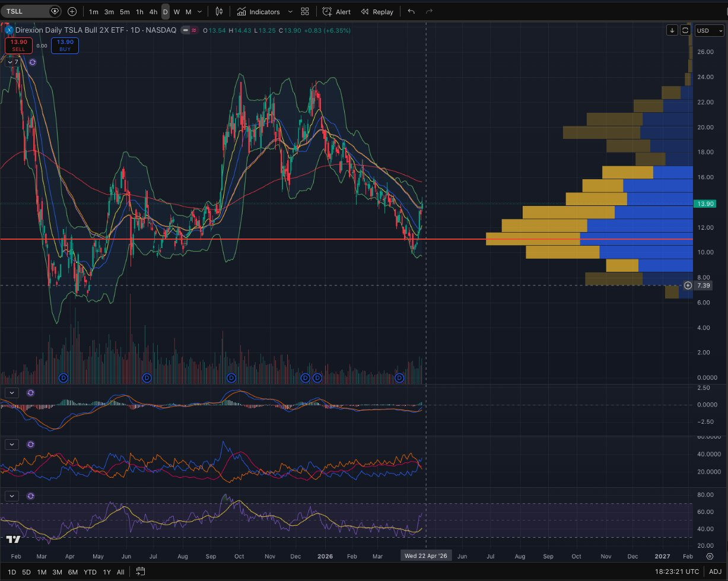
Task: Click the blue 13.90 BUY button
Action: tap(65, 45)
